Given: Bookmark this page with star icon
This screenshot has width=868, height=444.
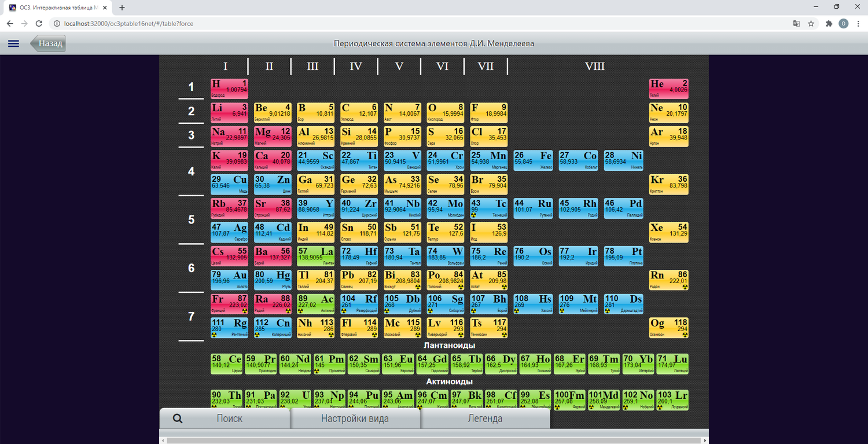Looking at the screenshot, I should pyautogui.click(x=811, y=24).
